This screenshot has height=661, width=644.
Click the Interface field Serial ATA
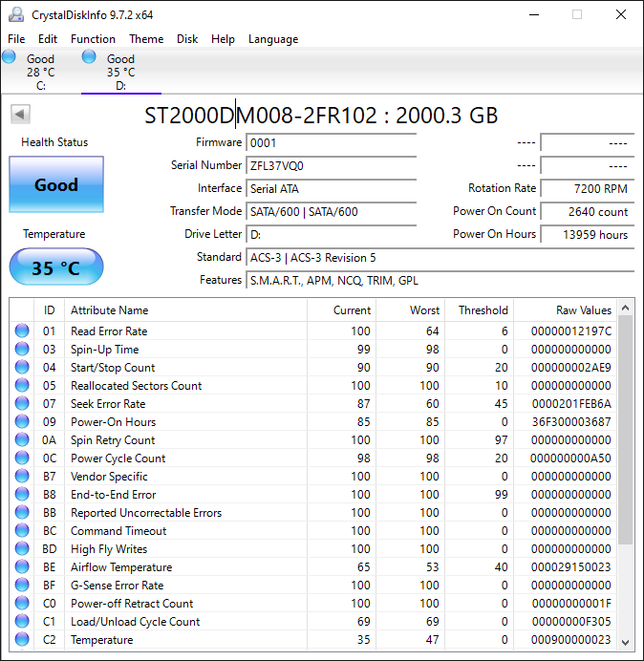331,188
